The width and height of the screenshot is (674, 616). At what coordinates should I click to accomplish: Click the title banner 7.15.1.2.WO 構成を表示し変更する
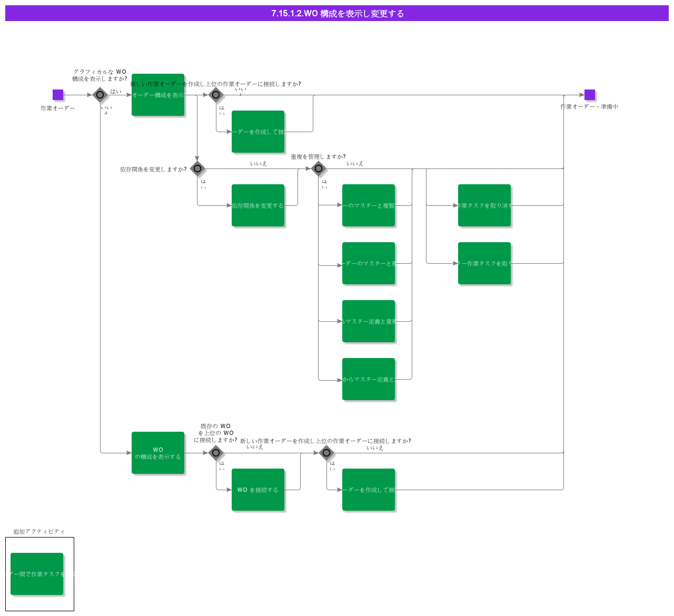click(x=337, y=13)
